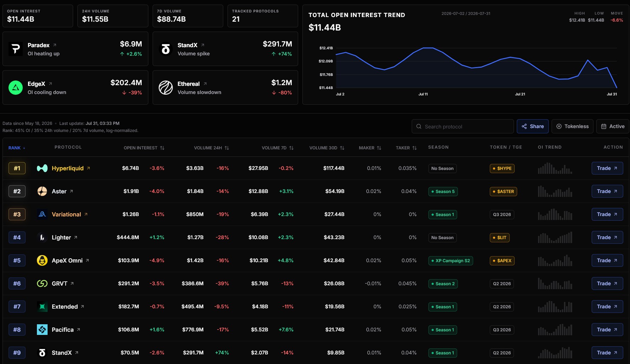Click the Paradex logo in highlight card

tap(16, 49)
